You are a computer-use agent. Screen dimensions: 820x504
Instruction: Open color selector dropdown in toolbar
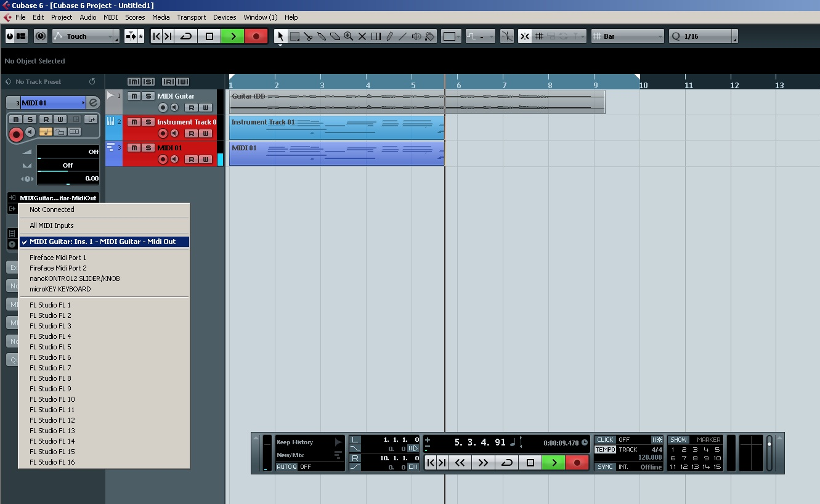click(452, 36)
